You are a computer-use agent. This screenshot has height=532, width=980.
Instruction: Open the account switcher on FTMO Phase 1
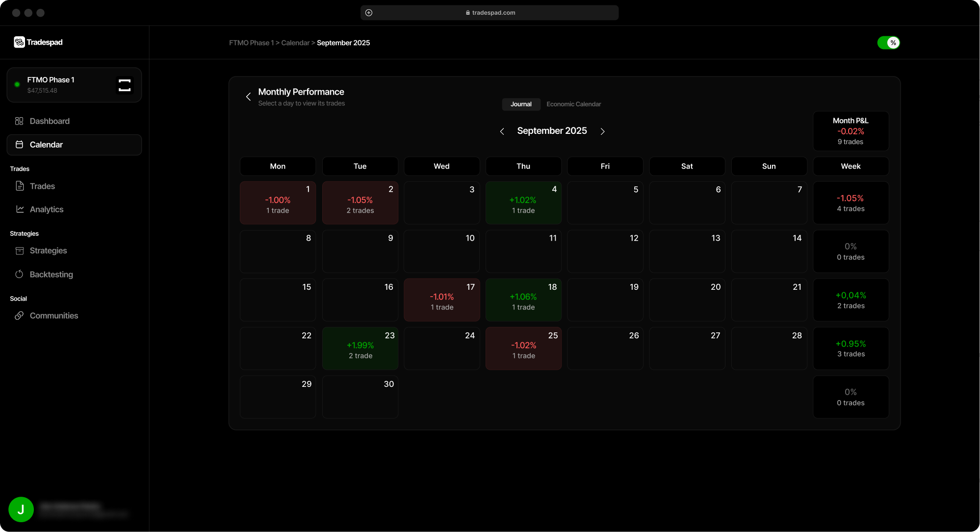pyautogui.click(x=125, y=84)
